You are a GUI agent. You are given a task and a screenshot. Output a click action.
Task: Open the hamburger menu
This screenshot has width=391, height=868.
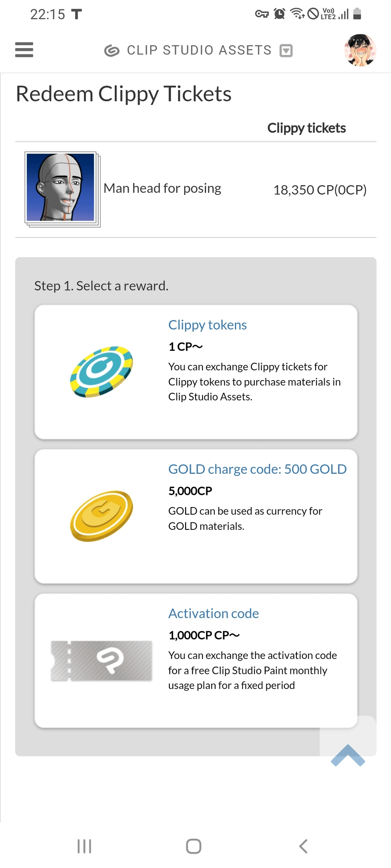click(x=24, y=50)
